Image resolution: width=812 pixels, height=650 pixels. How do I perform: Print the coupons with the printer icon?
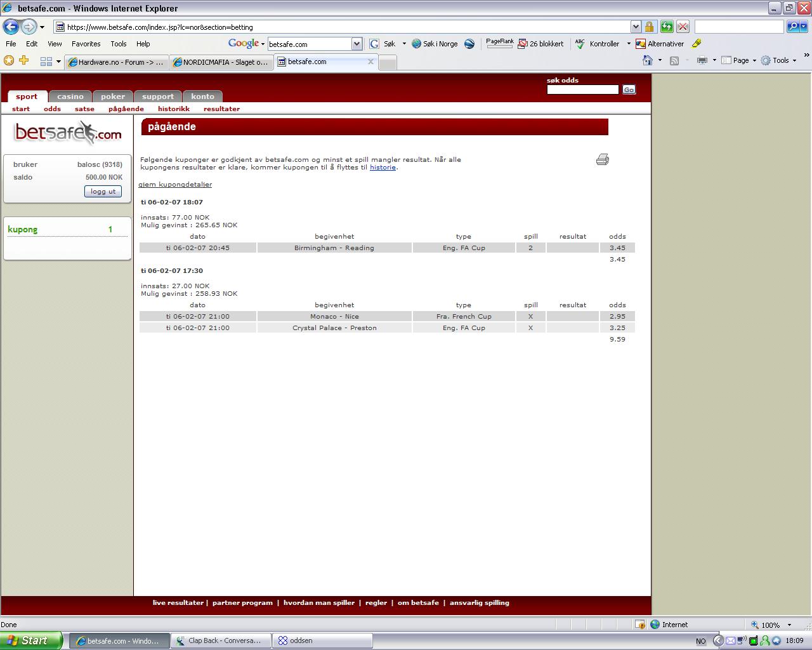click(603, 159)
